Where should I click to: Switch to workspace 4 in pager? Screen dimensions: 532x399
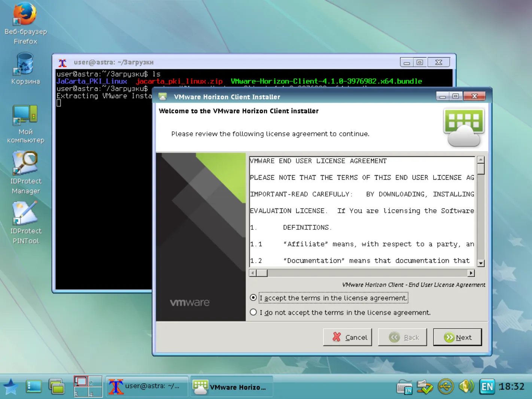[x=95, y=392]
